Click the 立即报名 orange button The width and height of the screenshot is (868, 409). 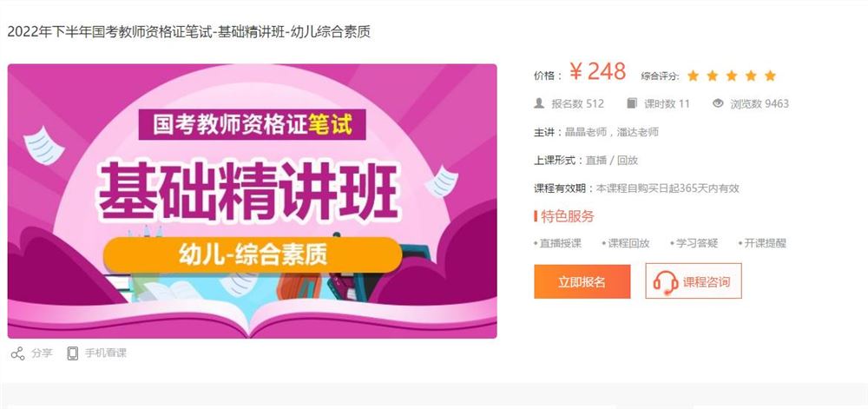pyautogui.click(x=582, y=281)
